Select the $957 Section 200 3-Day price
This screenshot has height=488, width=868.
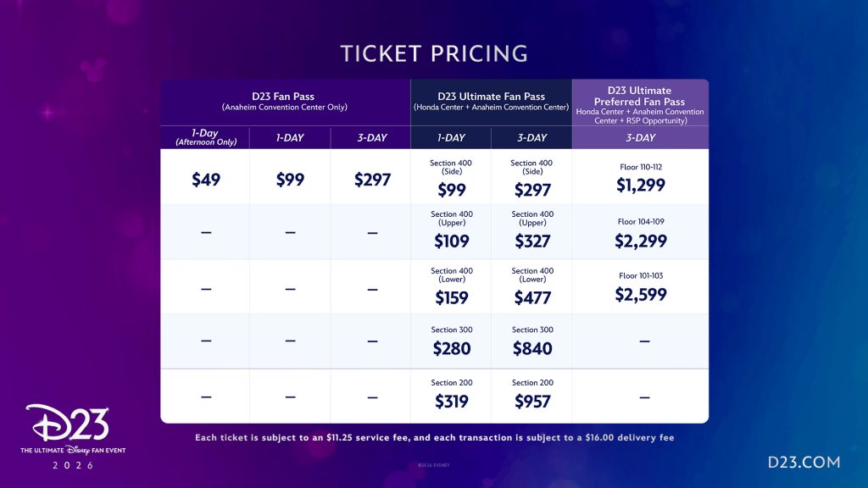[531, 402]
